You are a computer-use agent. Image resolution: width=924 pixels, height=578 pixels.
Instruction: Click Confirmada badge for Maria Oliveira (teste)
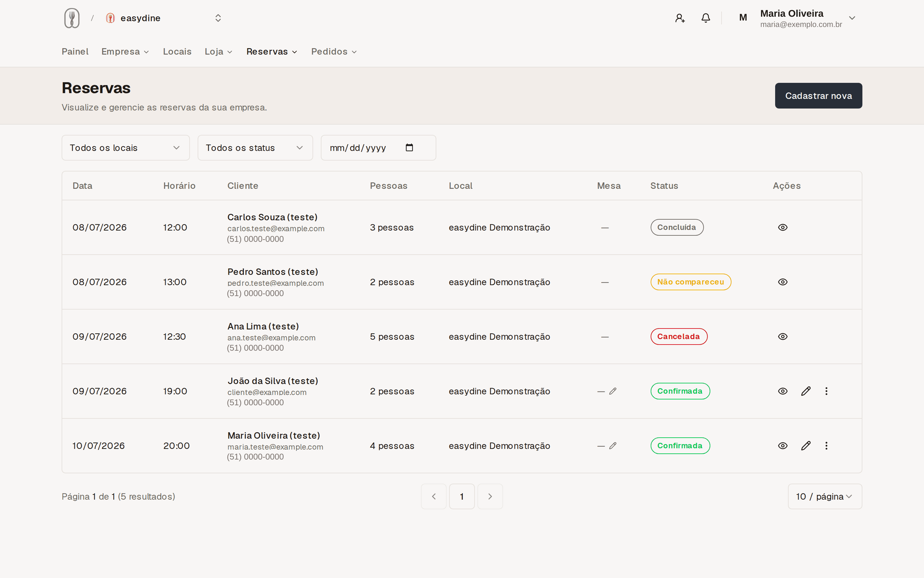[680, 446]
